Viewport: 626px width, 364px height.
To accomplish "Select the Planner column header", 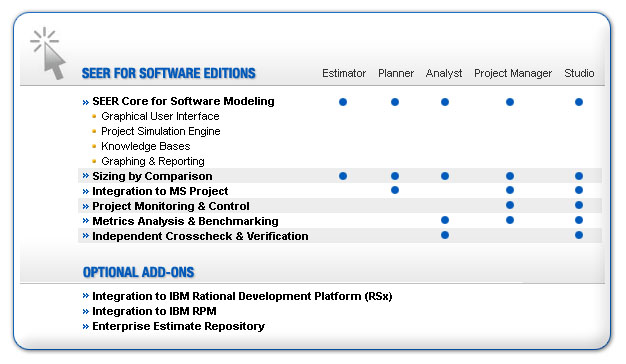I will 396,73.
